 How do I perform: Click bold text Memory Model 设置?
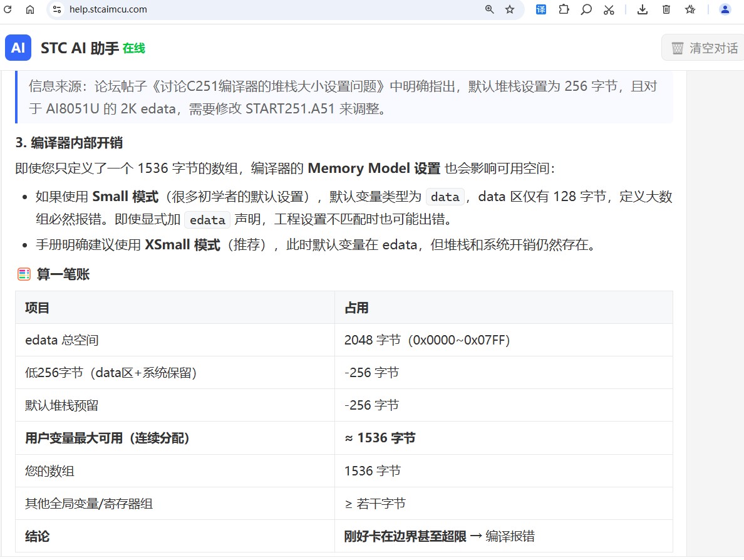(x=374, y=169)
